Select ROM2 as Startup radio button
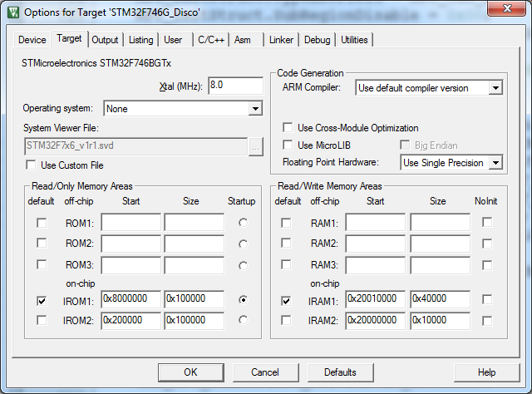532x394 pixels. point(243,244)
